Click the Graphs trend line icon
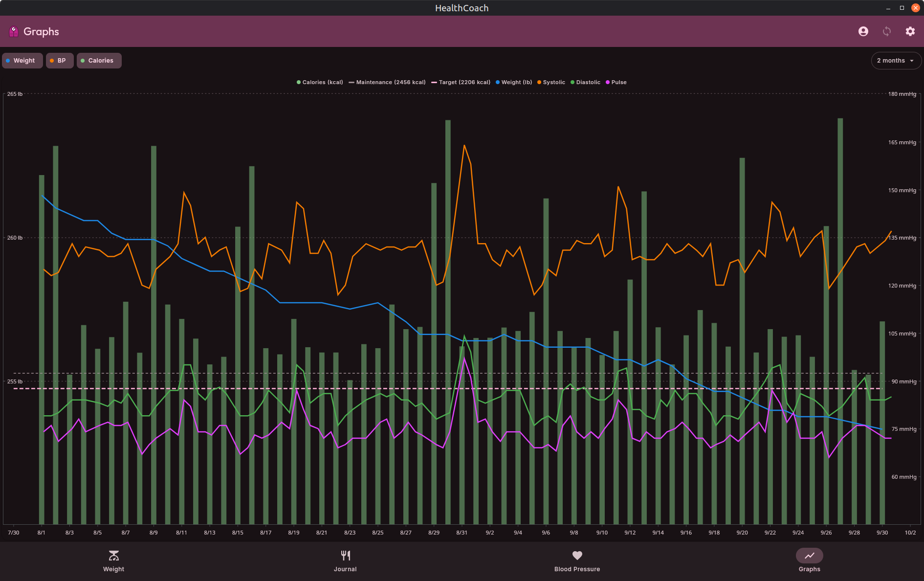 [x=810, y=556]
